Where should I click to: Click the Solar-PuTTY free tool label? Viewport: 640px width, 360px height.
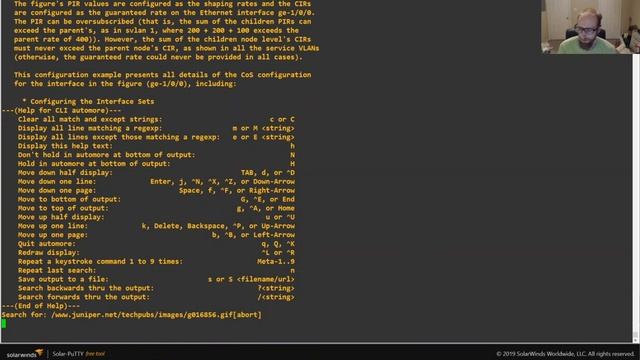pyautogui.click(x=78, y=354)
